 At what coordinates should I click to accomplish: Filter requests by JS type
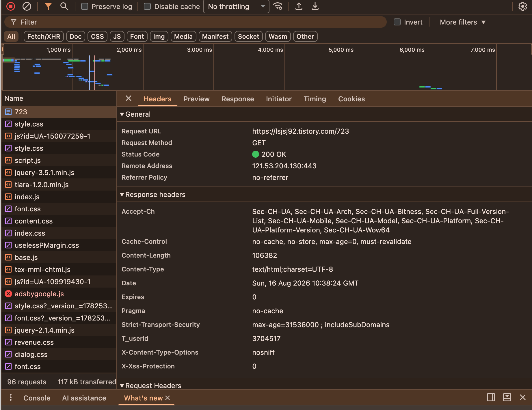pos(117,36)
